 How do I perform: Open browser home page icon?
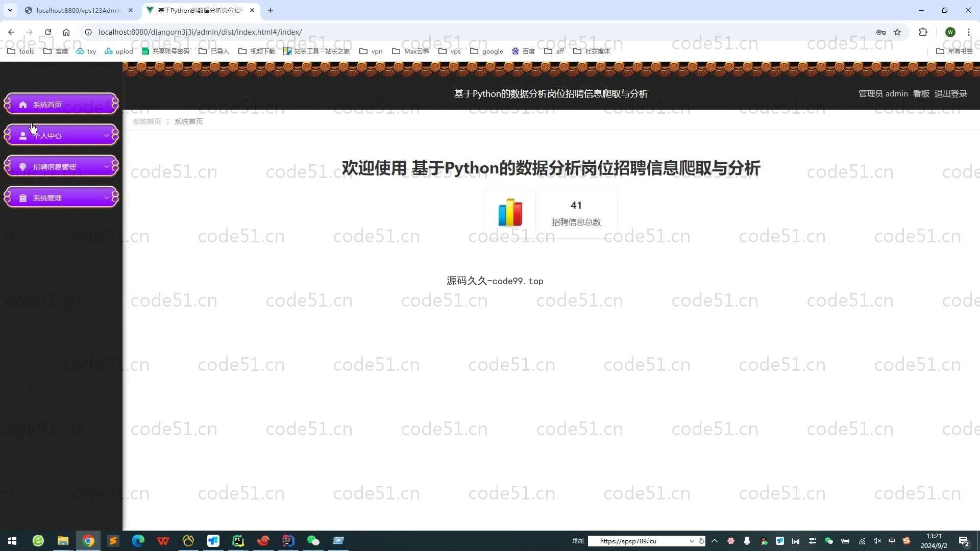[66, 32]
